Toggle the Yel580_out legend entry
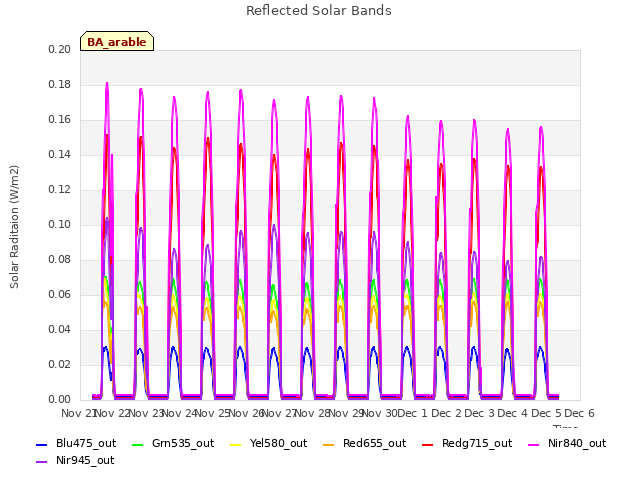This screenshot has width=640, height=480. point(269,443)
